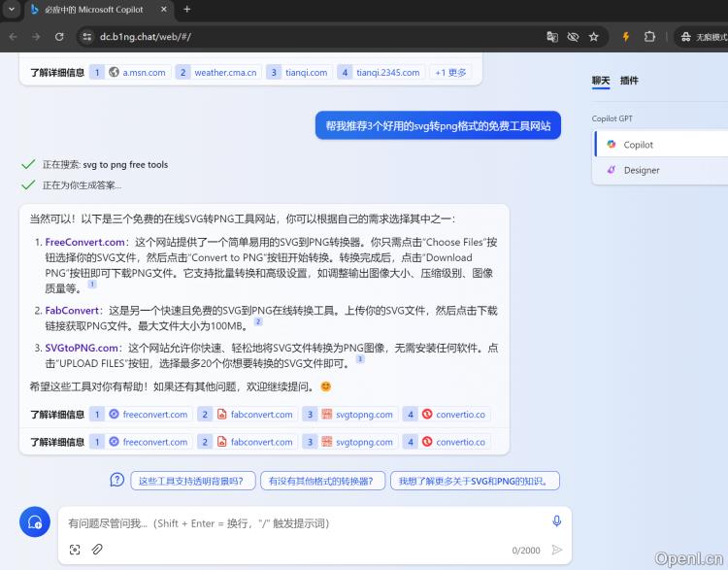This screenshot has height=570, width=728.
Task: Close the Microsoft Copilot browser tab
Action: coord(164,10)
